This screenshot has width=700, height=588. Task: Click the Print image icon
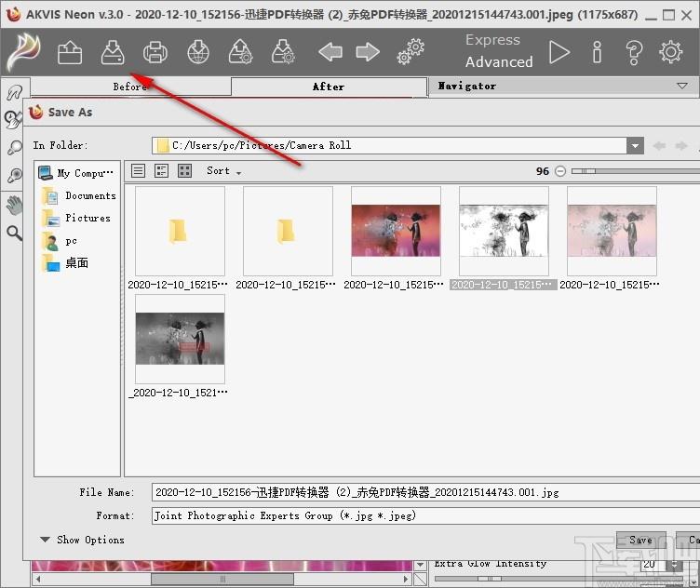click(x=155, y=52)
